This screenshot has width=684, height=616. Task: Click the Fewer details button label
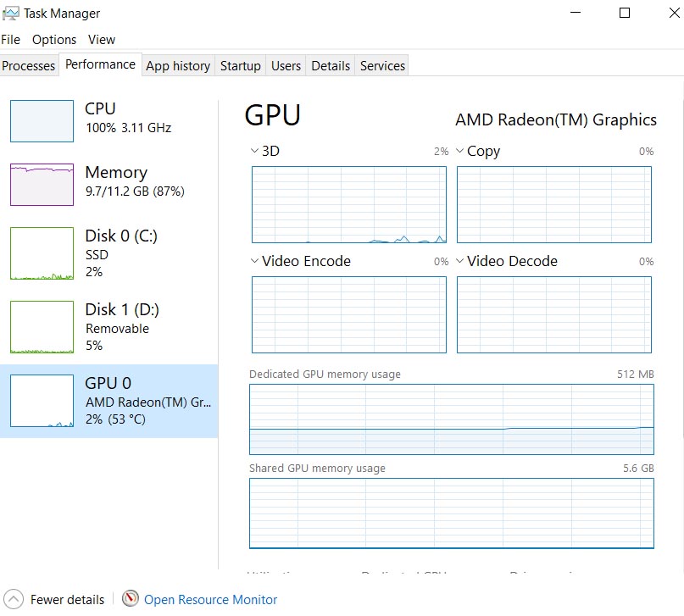point(67,600)
